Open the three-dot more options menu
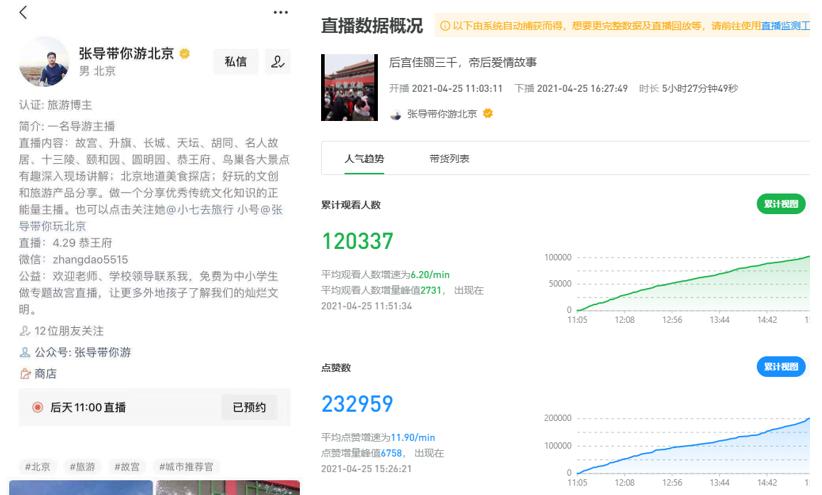 click(x=280, y=12)
